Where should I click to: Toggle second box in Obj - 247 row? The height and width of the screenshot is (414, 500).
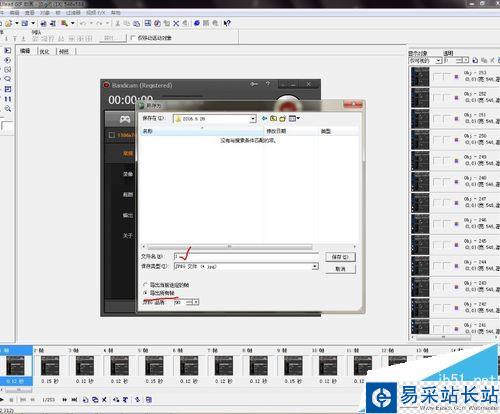click(447, 203)
